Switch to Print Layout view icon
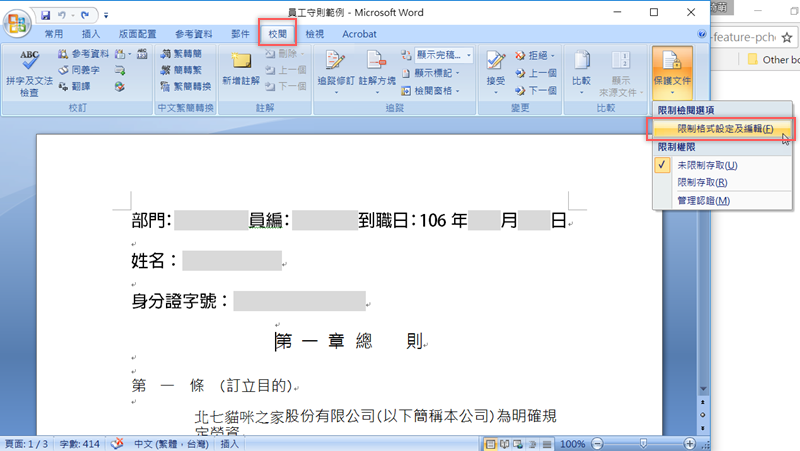Viewport: 800px width, 451px height. (x=490, y=444)
